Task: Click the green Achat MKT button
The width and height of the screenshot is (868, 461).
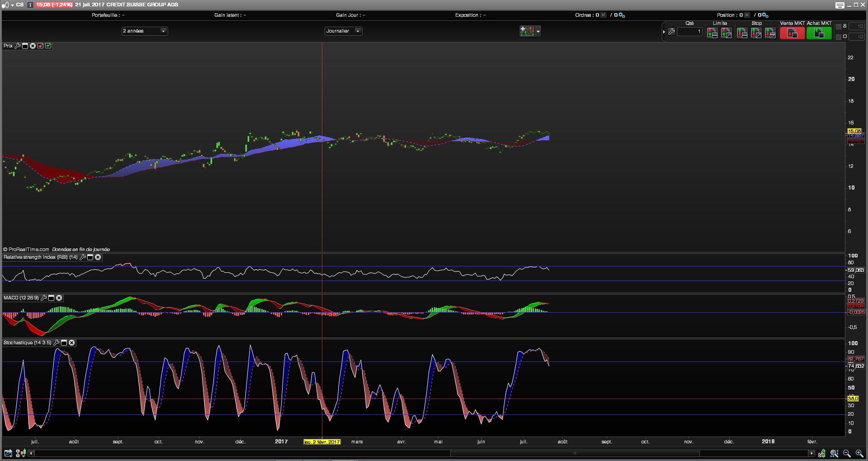Action: pos(819,33)
